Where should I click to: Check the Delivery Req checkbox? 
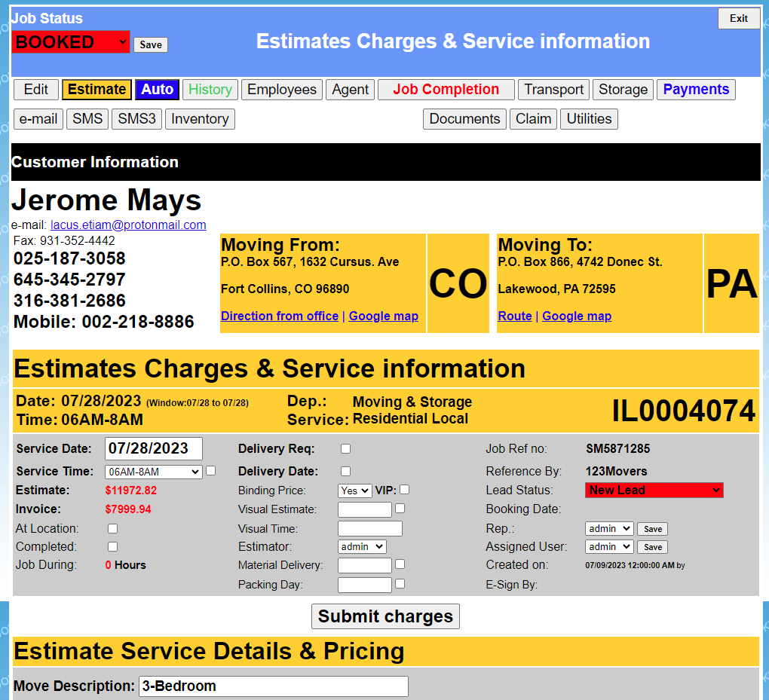tap(345, 448)
